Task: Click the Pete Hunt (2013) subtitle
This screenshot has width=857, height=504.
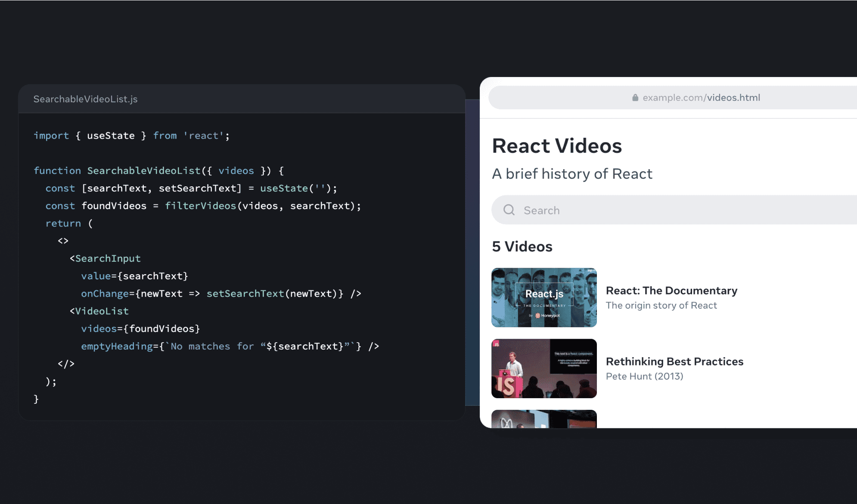Action: tap(644, 377)
